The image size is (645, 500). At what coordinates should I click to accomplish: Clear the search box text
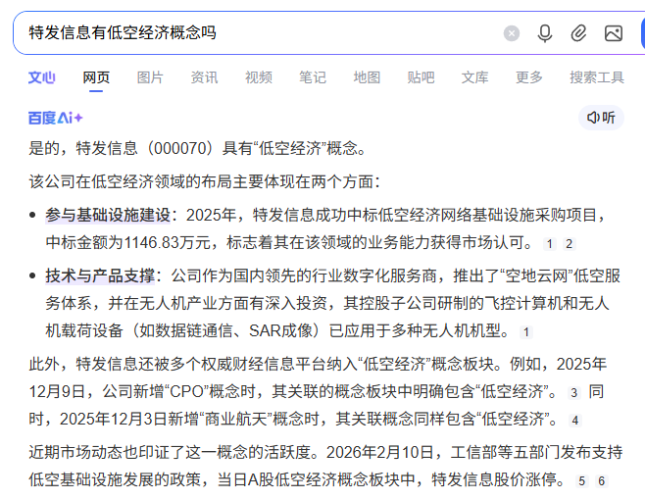point(511,33)
